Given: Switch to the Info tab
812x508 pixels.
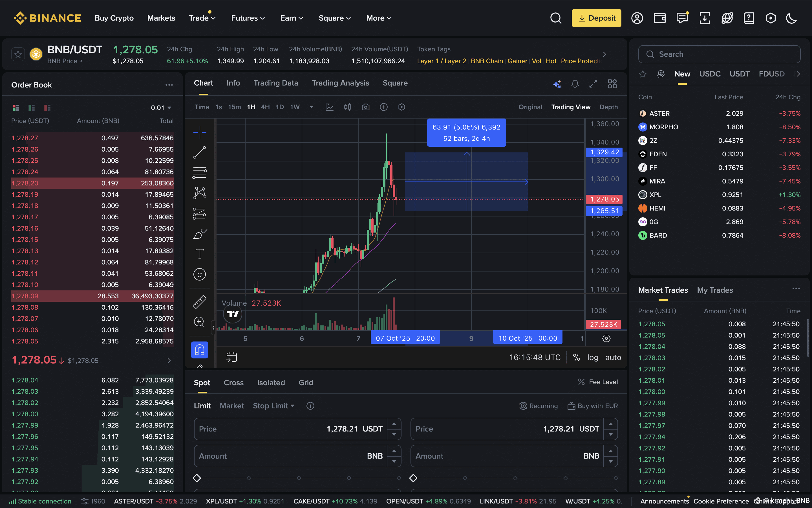Looking at the screenshot, I should (233, 83).
